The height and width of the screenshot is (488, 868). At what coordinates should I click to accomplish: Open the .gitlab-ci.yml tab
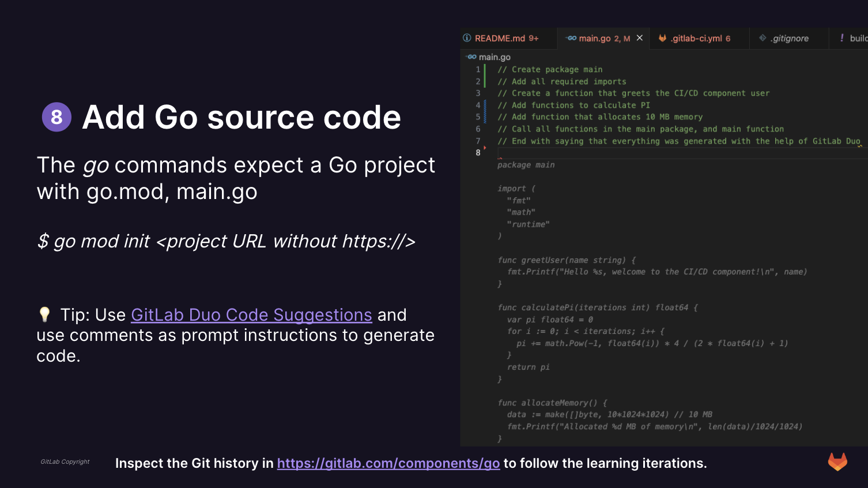click(699, 39)
